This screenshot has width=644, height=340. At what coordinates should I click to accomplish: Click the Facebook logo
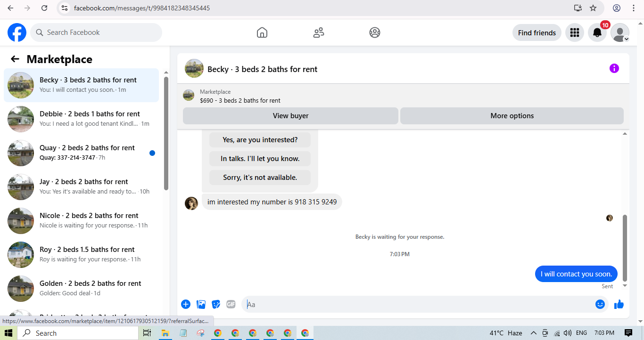(x=17, y=32)
